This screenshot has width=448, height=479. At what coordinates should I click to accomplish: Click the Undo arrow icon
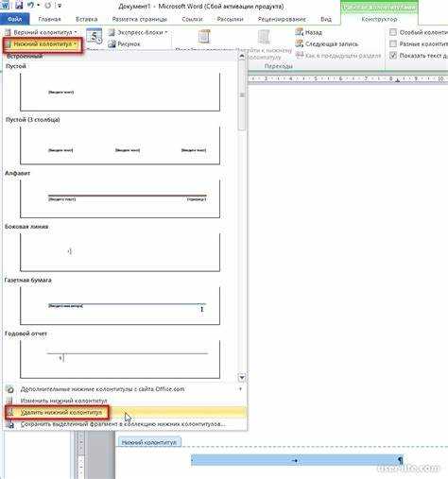point(31,5)
